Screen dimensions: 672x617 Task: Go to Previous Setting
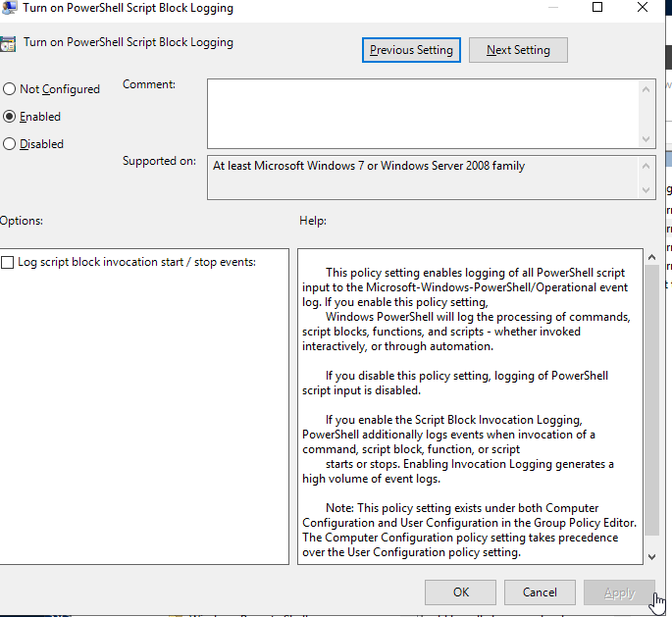point(411,50)
